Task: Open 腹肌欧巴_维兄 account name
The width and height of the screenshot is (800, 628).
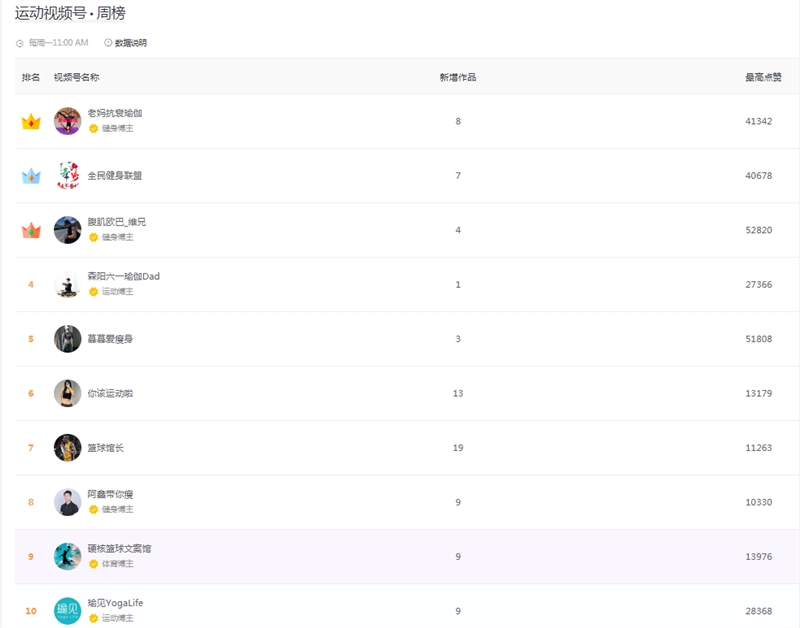Action: click(116, 222)
